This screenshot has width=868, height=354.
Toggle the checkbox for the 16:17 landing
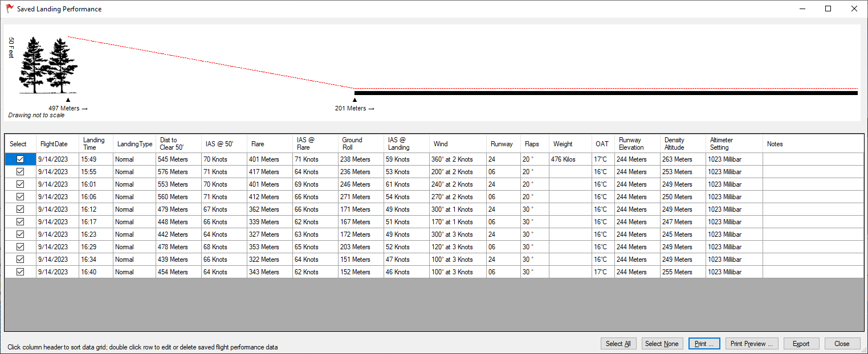click(21, 222)
